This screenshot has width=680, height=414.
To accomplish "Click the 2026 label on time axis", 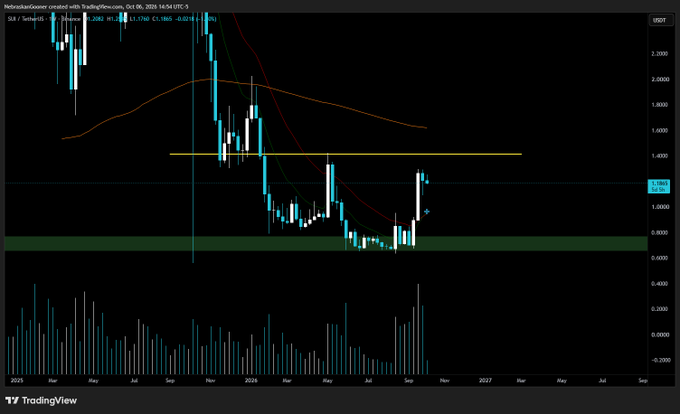I will [x=251, y=381].
